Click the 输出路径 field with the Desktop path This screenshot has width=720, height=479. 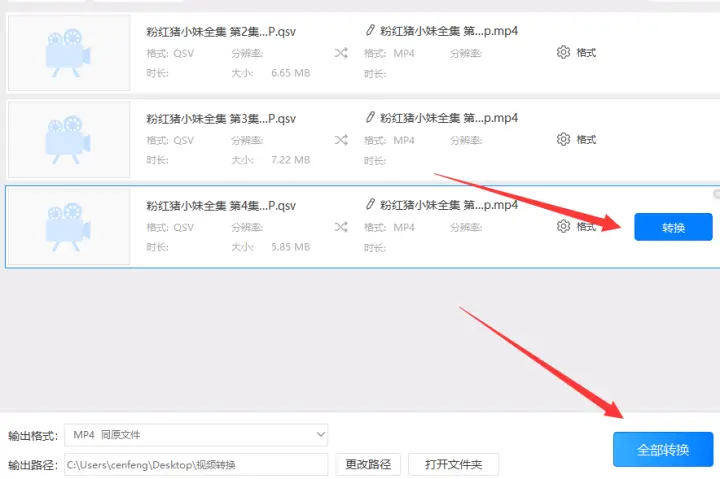[x=196, y=465]
